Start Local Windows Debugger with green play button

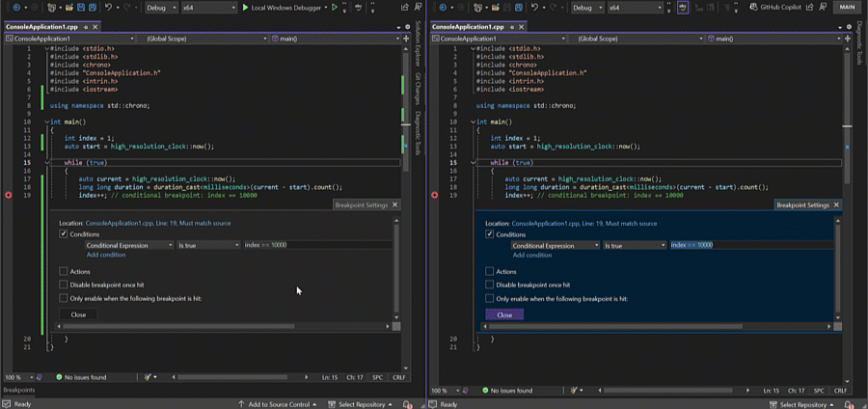point(244,8)
